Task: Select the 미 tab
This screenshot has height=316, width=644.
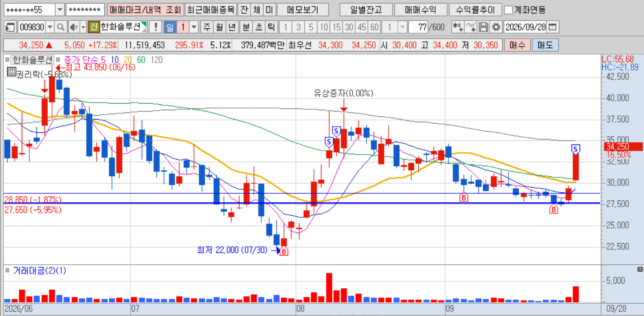Action: pos(269,10)
